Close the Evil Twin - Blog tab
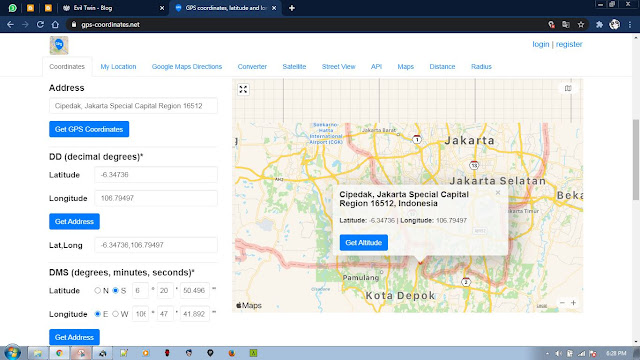640x360 pixels. [x=162, y=8]
